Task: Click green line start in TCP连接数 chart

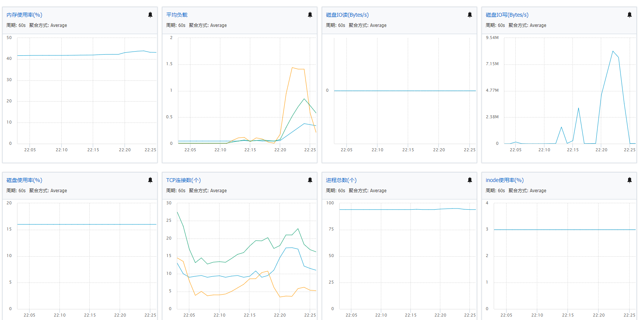Action: (178, 212)
